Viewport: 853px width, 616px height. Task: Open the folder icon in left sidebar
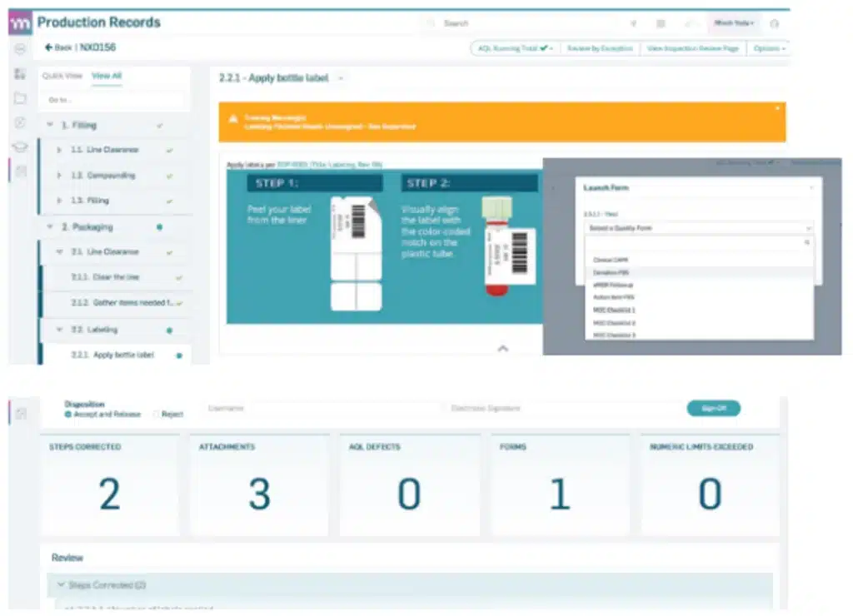click(x=20, y=98)
